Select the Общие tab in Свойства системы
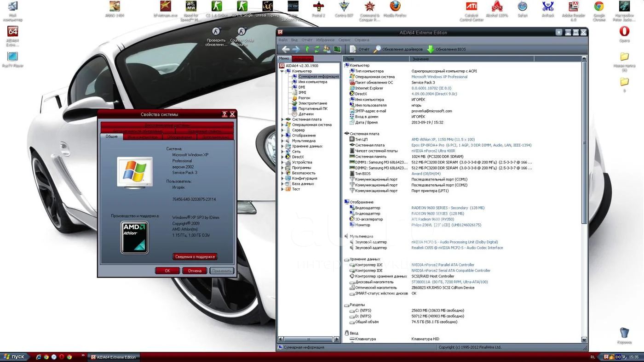Viewport: 644px width, 362px height. 111,136
